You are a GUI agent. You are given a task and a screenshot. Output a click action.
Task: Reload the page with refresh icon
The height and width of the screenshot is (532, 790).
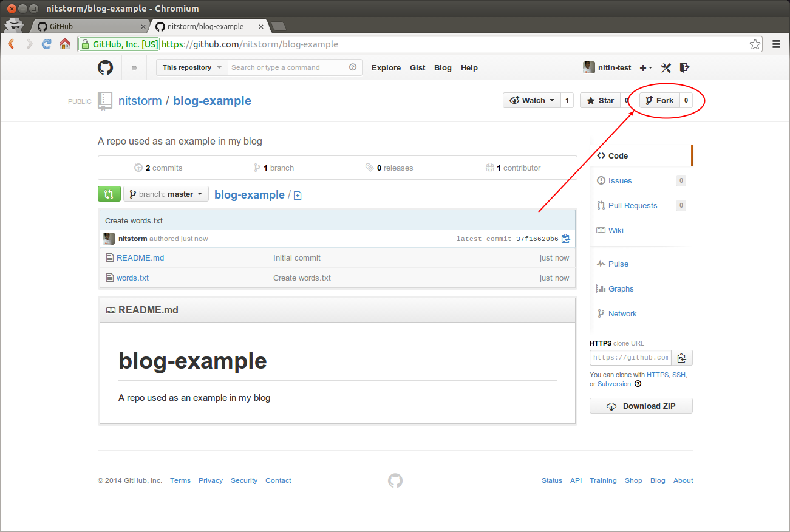[47, 44]
